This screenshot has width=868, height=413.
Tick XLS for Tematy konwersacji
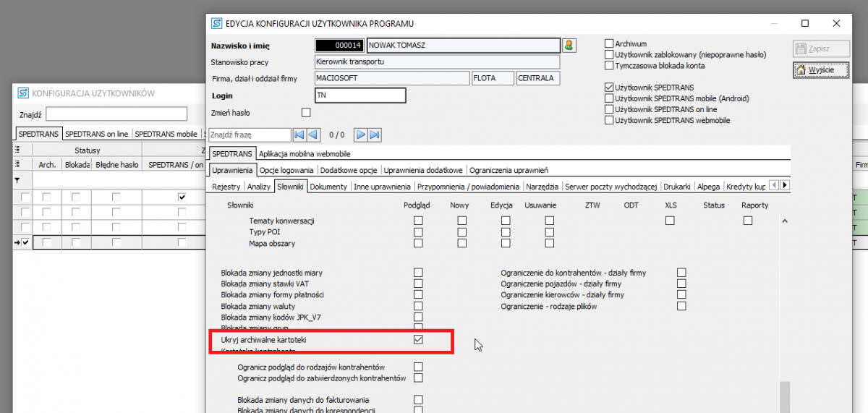point(670,221)
